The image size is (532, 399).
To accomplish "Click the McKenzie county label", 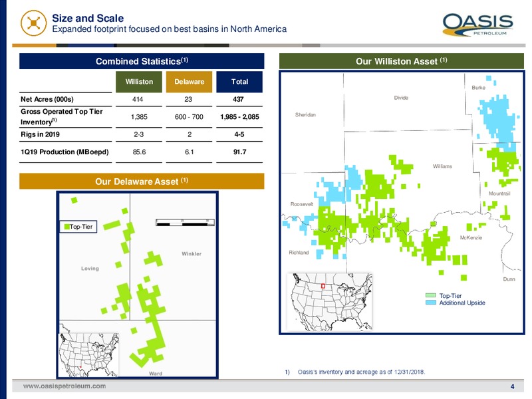I will pos(471,237).
